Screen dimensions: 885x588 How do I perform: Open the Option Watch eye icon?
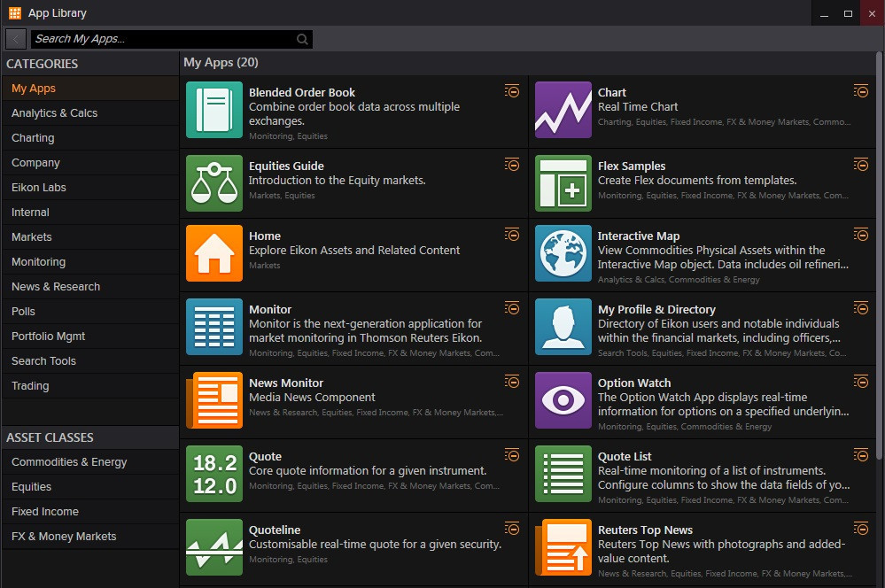click(563, 400)
